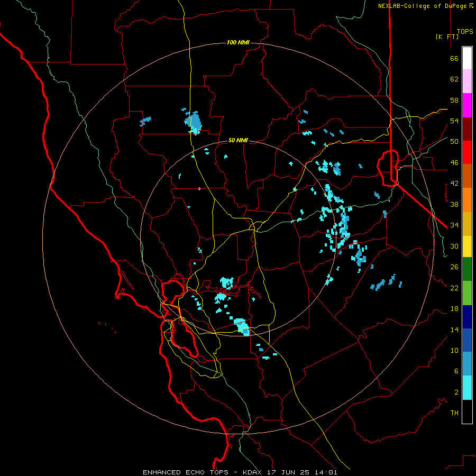The image size is (476, 476).
Task: Click the legend value 42
Action: (x=454, y=184)
